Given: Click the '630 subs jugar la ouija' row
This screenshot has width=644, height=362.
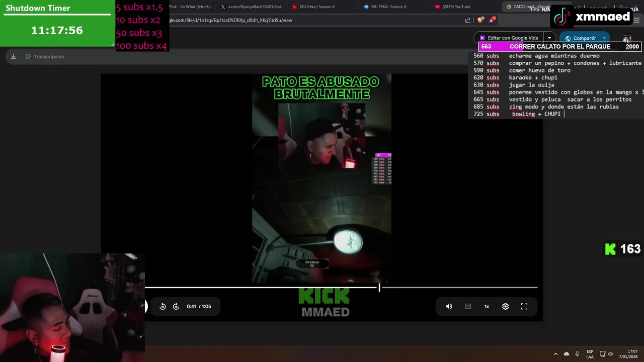Looking at the screenshot, I should click(514, 85).
